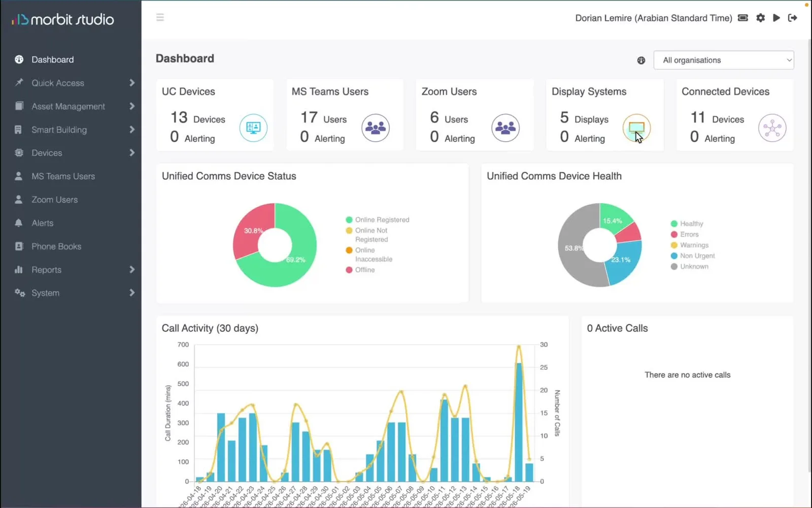Click the dashboard gauge icon beside the organisations dropdown

(641, 60)
